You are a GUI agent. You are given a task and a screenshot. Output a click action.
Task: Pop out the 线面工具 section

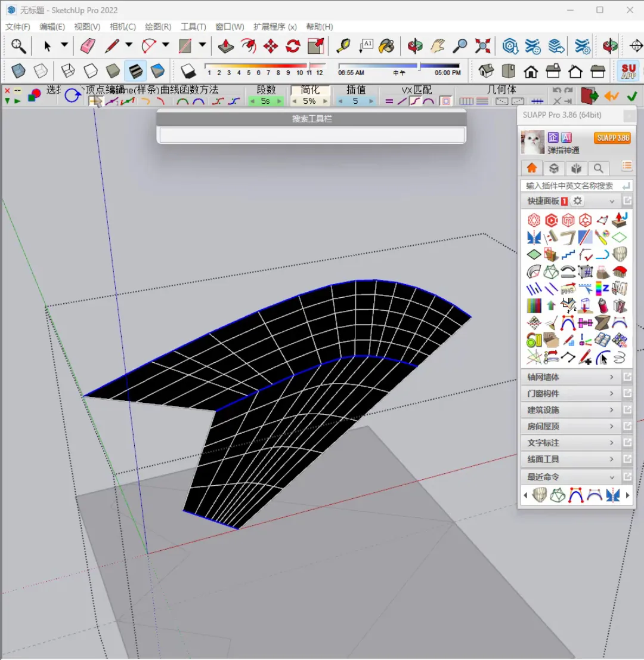click(627, 459)
